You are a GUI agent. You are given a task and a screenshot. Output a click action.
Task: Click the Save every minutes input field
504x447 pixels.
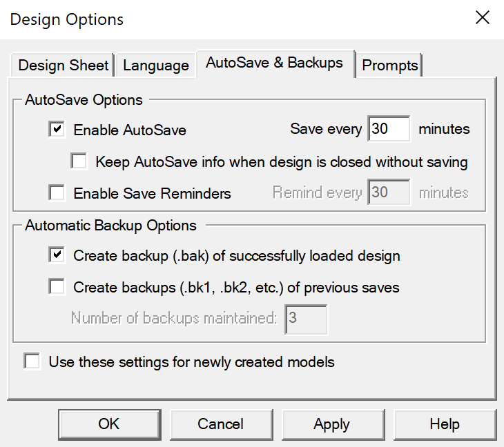tap(389, 129)
